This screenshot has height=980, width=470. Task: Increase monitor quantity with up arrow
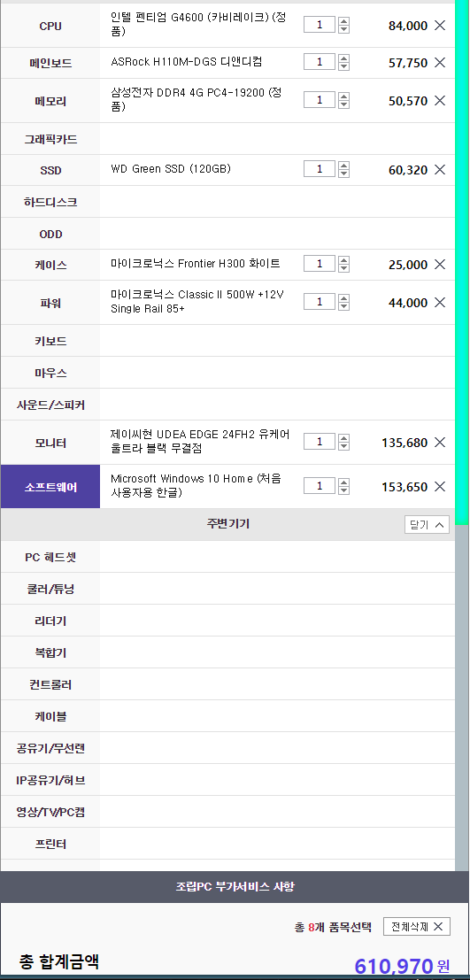(x=343, y=438)
